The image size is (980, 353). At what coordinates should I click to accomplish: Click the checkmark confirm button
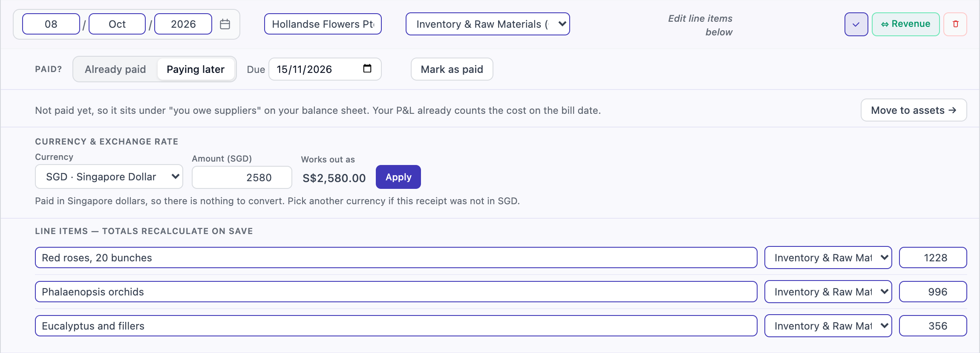pyautogui.click(x=856, y=24)
